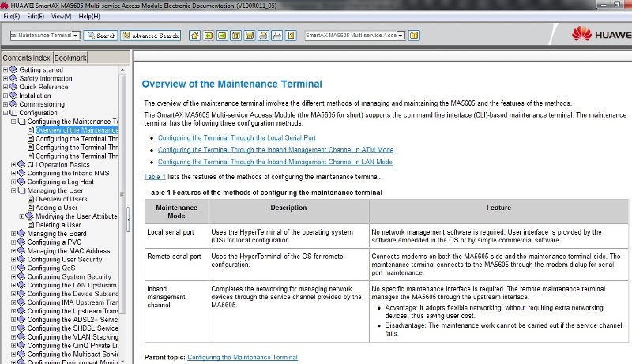Click the first printer toolbar icon
632x364 pixels.
click(263, 36)
